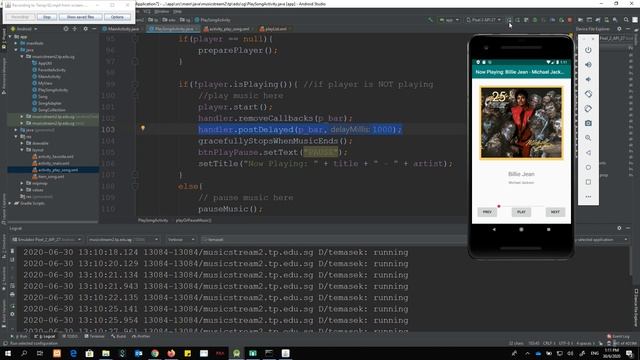Screen dimensions: 640x360
Task: Click Stop in the recording window
Action: (x=47, y=17)
